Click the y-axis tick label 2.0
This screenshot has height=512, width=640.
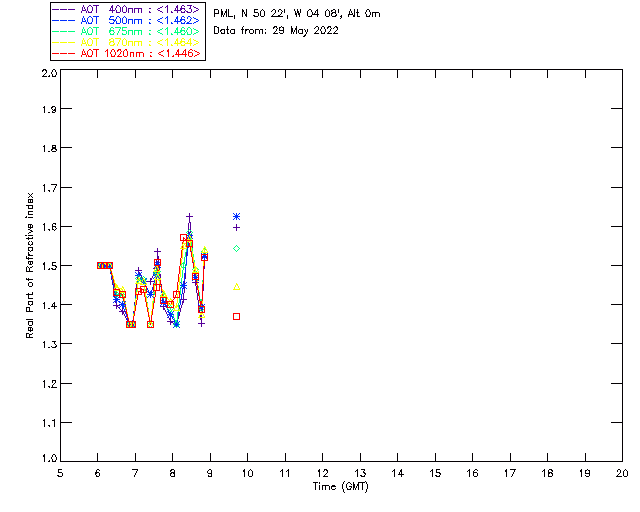coord(49,73)
